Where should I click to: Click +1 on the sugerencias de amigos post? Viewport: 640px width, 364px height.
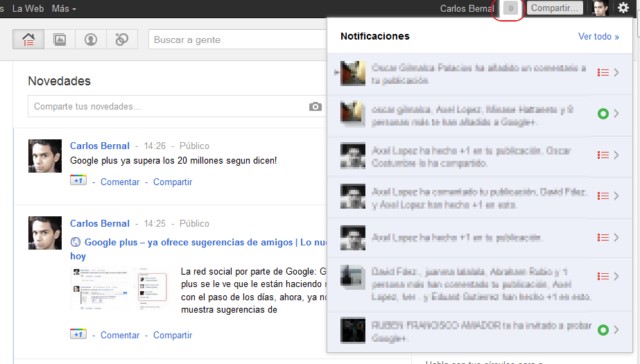[x=78, y=334]
